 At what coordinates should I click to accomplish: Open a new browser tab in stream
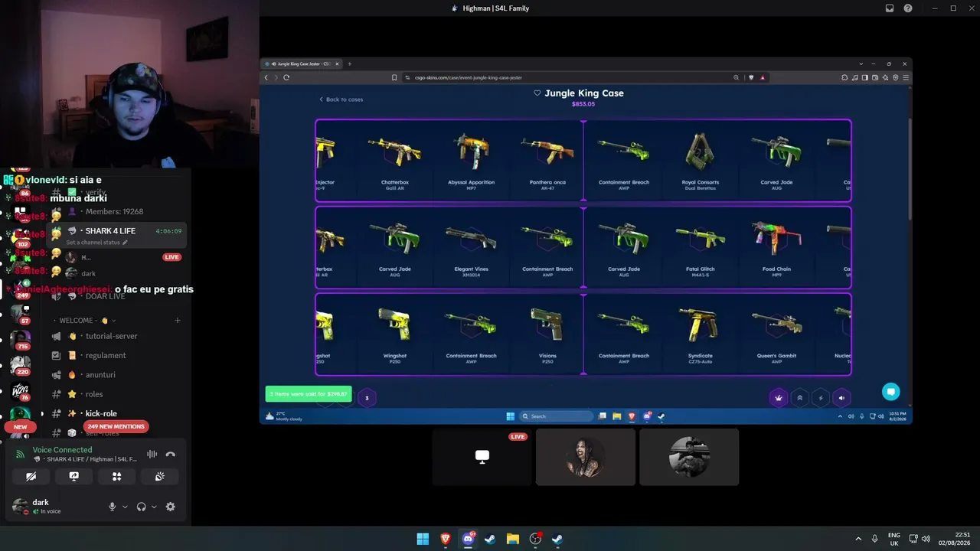[x=350, y=64]
